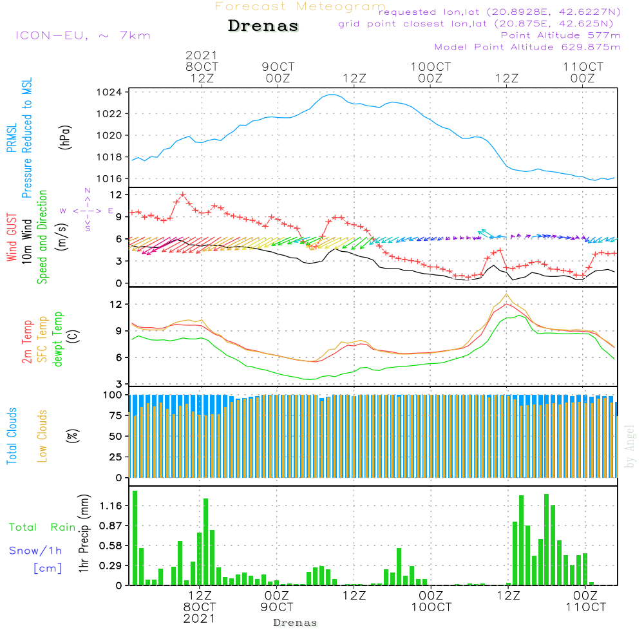644x644 pixels.
Task: Click the 'Model Point Altitude 629.875m' text
Action: tap(527, 47)
